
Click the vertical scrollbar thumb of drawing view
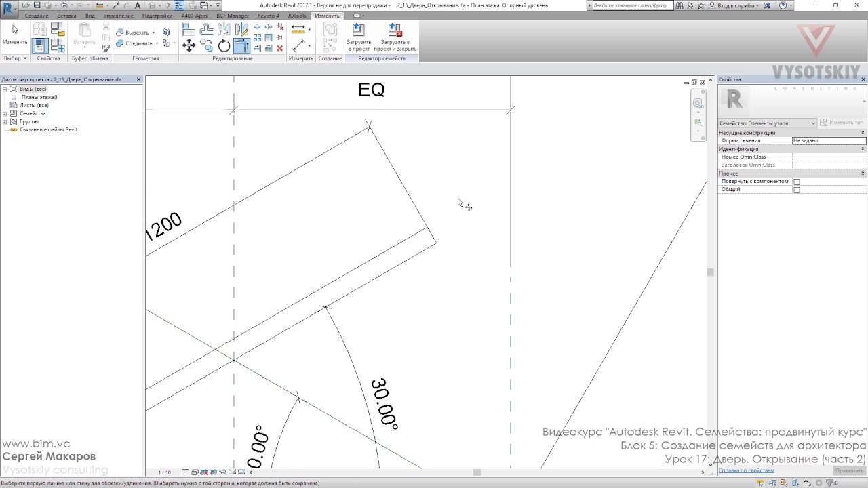click(710, 272)
